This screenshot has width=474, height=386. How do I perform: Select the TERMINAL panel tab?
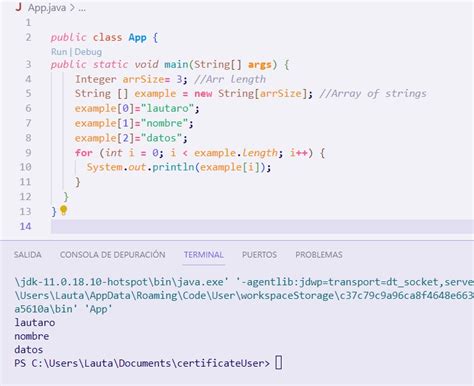(204, 255)
